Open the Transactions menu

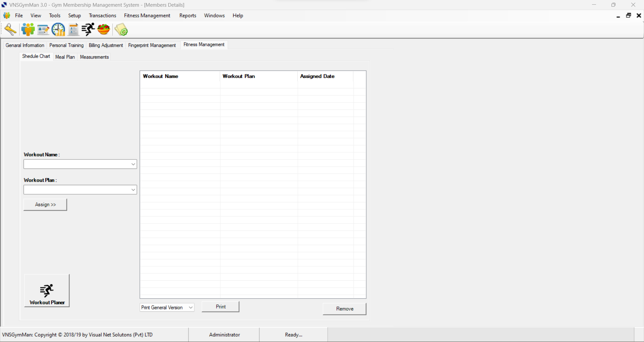coord(103,15)
